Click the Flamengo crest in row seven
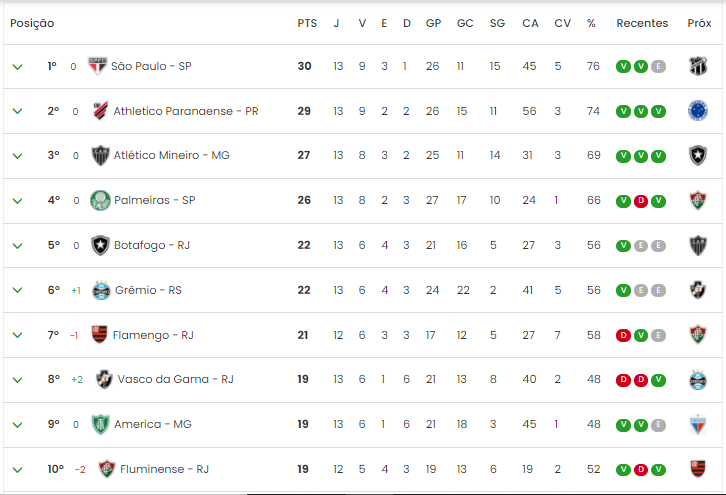This screenshot has width=726, height=495. pos(100,334)
